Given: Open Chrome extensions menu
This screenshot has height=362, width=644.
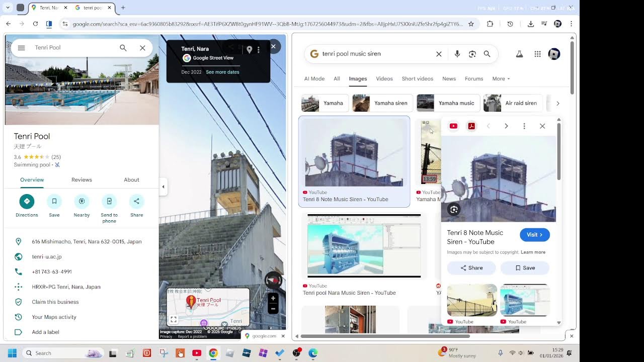Looking at the screenshot, I should click(x=490, y=24).
